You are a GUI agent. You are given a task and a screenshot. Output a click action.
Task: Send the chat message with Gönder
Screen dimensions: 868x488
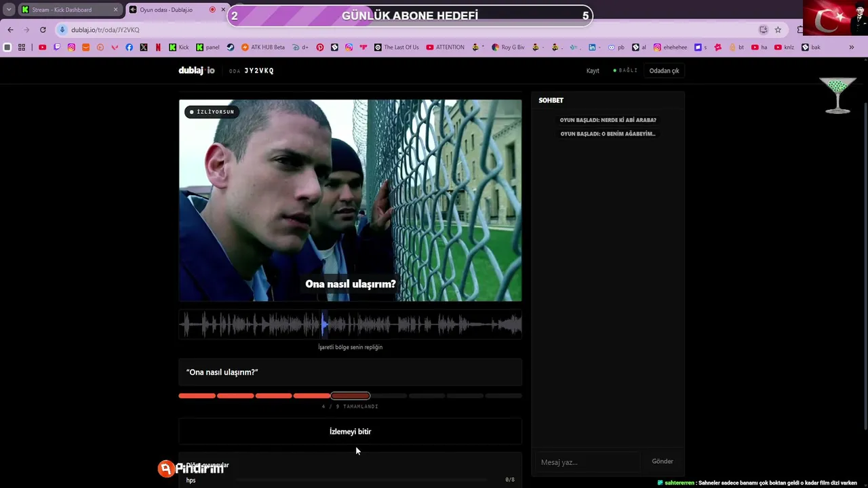(x=663, y=462)
